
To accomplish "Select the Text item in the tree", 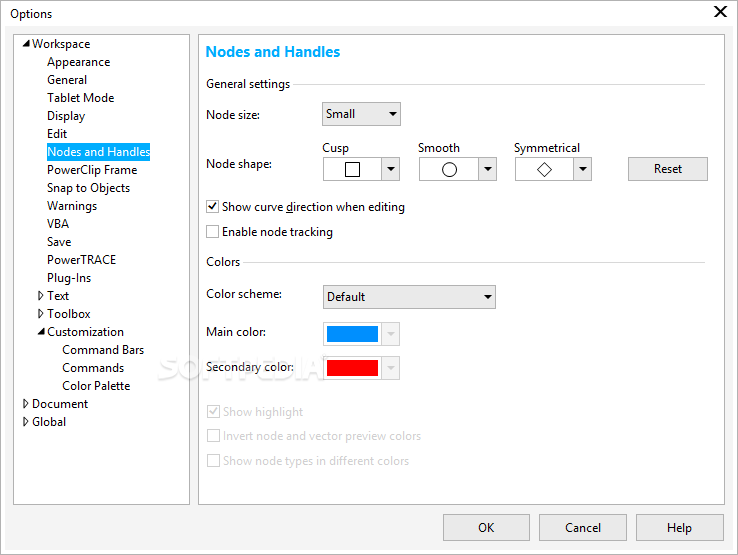I will pyautogui.click(x=58, y=296).
